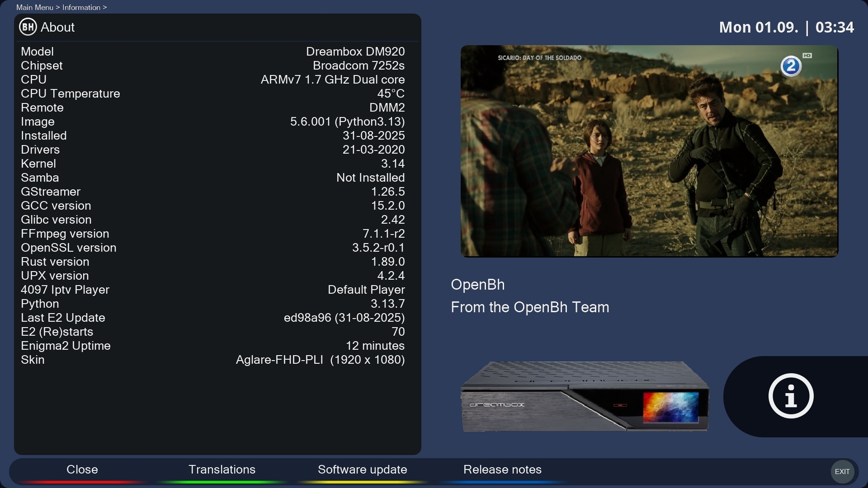Viewport: 868px width, 488px height.
Task: Click FFmpeg version 7.1.1-r2
Action: click(383, 234)
